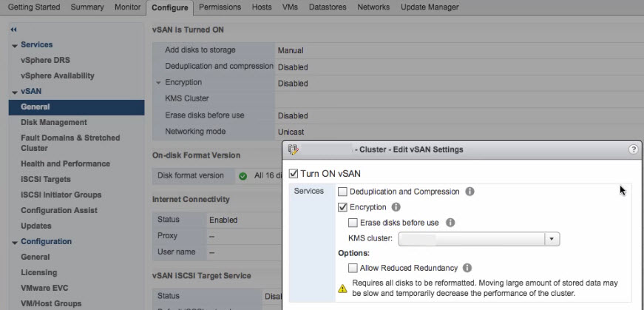The width and height of the screenshot is (644, 310).
Task: Show info for Erase disks before use
Action: click(x=450, y=223)
